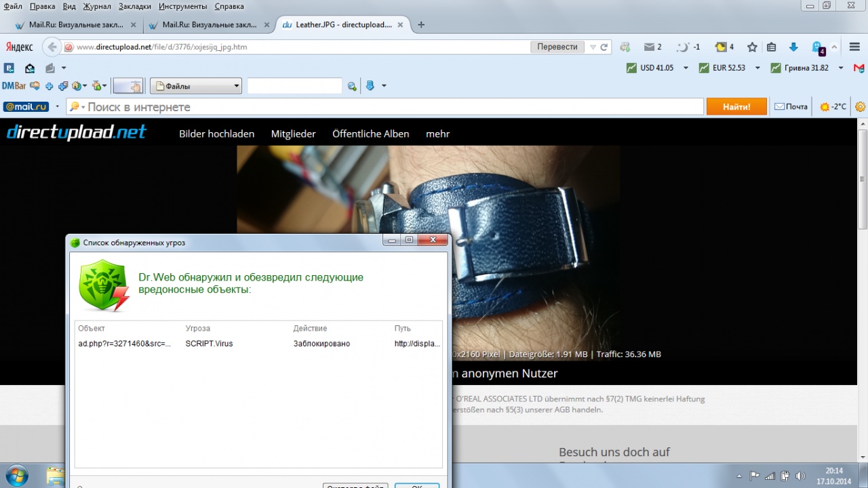This screenshot has width=868, height=488.
Task: Open the Windows Start button
Action: click(x=16, y=474)
